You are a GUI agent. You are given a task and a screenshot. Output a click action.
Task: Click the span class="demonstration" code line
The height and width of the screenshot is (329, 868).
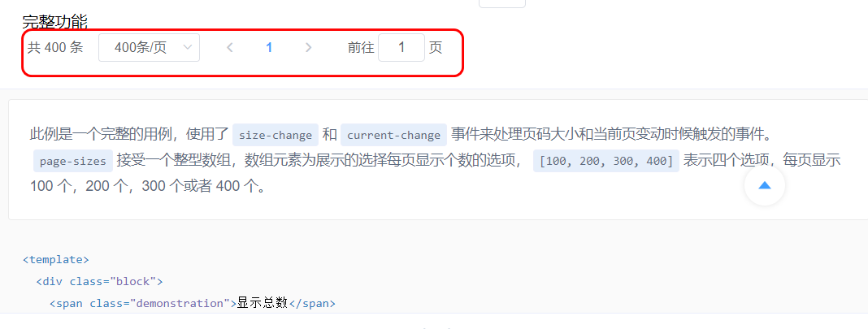click(x=193, y=303)
